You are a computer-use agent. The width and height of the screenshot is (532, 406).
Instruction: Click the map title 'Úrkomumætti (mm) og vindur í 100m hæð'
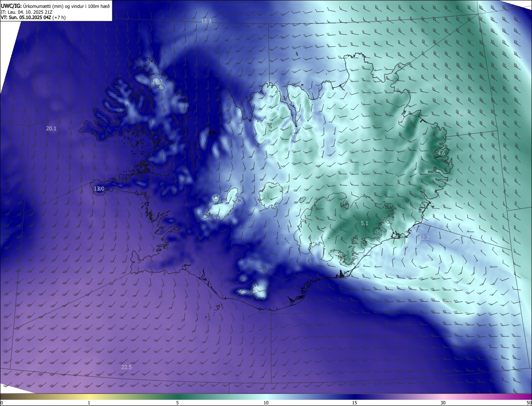(x=67, y=6)
